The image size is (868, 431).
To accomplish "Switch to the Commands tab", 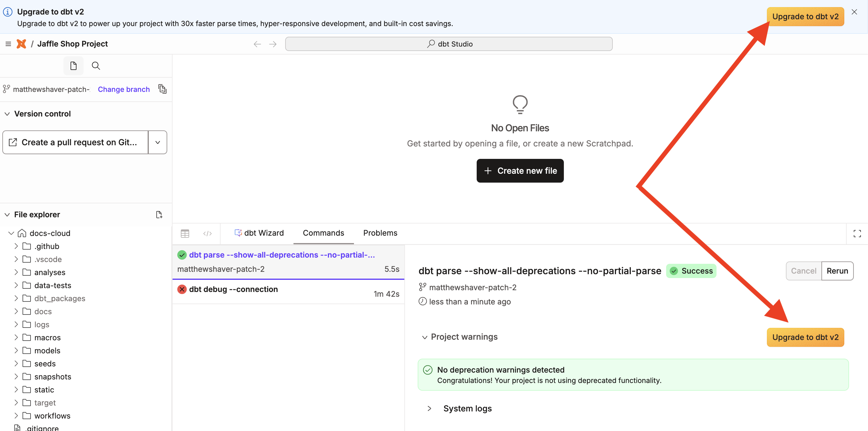I will tap(323, 233).
